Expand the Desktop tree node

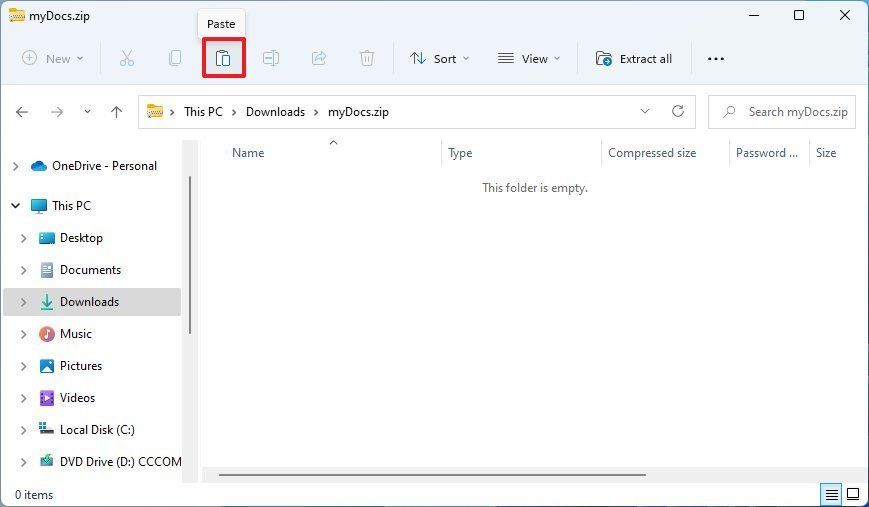pyautogui.click(x=23, y=238)
